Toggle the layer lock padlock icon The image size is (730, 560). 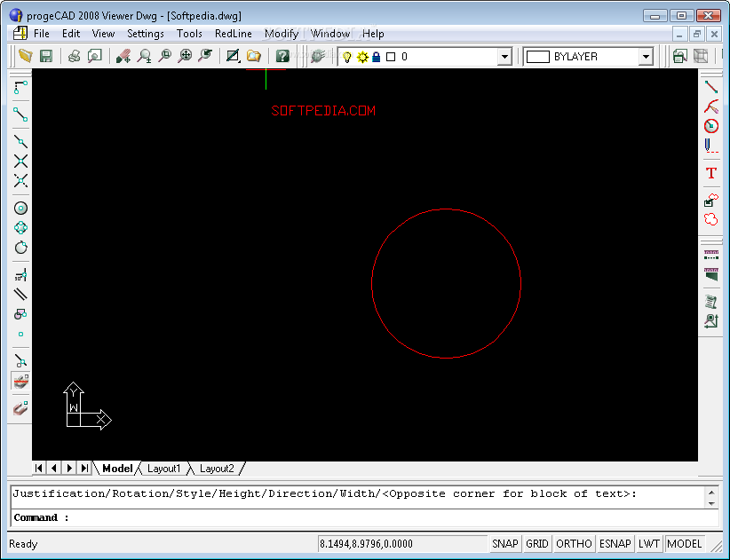(x=377, y=57)
